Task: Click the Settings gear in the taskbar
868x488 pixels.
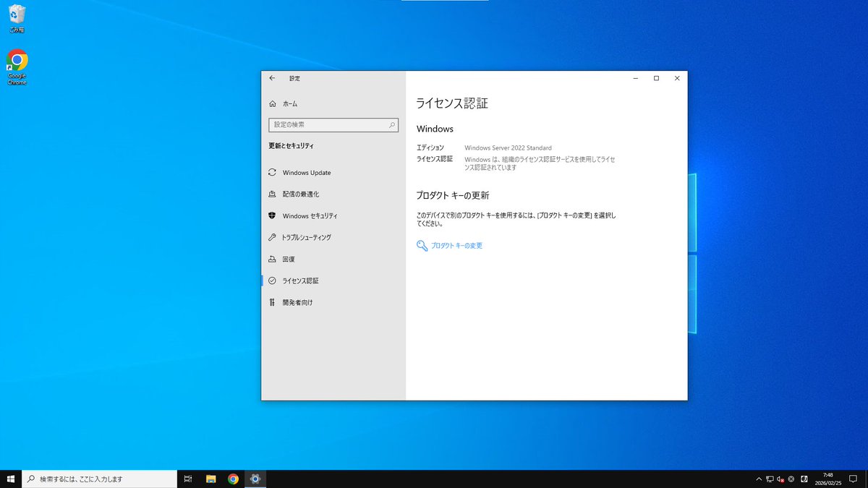Action: [255, 479]
